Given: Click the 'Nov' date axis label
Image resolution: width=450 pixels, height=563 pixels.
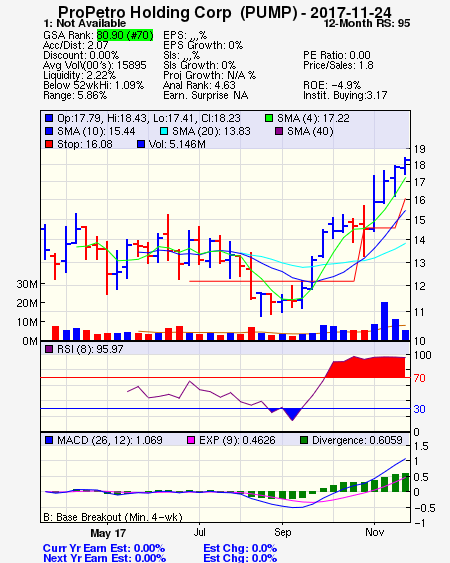Looking at the screenshot, I should tap(374, 532).
